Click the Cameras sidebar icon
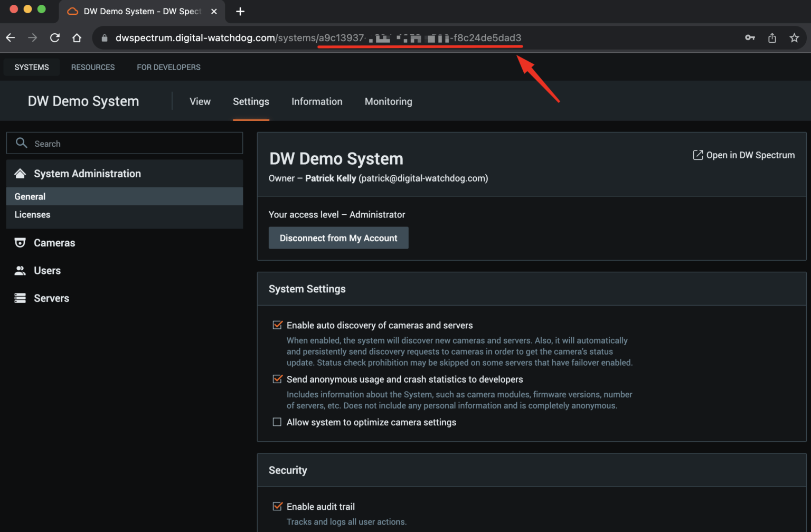811x532 pixels. 20,243
